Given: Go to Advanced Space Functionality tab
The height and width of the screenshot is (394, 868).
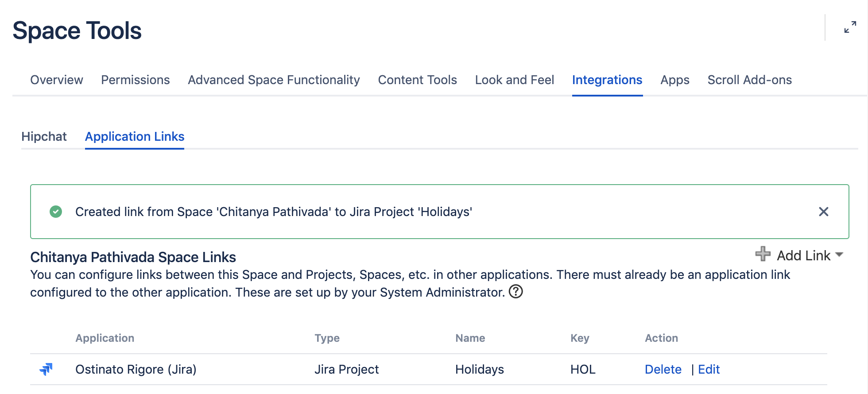Looking at the screenshot, I should coord(274,80).
